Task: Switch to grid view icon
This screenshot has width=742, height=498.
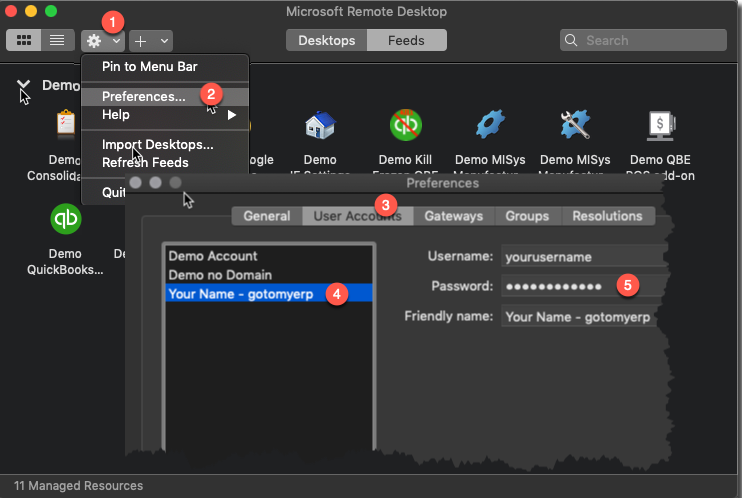Action: click(24, 40)
